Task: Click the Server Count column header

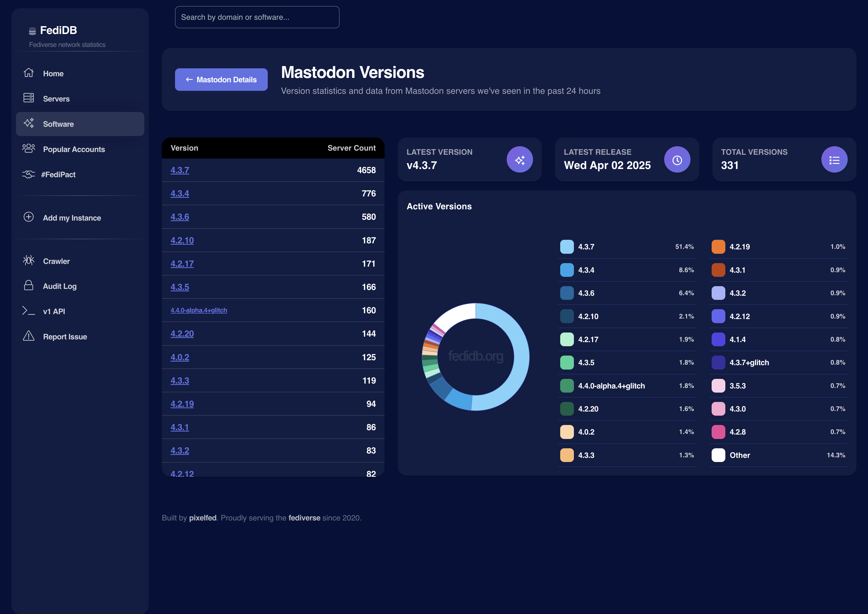Action: pyautogui.click(x=351, y=148)
